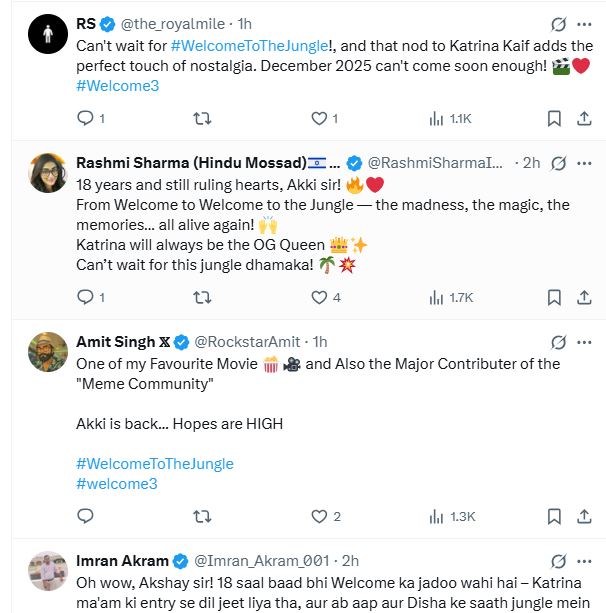
Task: Visit @Imran_Akram_001 profile handle
Action: pyautogui.click(x=263, y=561)
